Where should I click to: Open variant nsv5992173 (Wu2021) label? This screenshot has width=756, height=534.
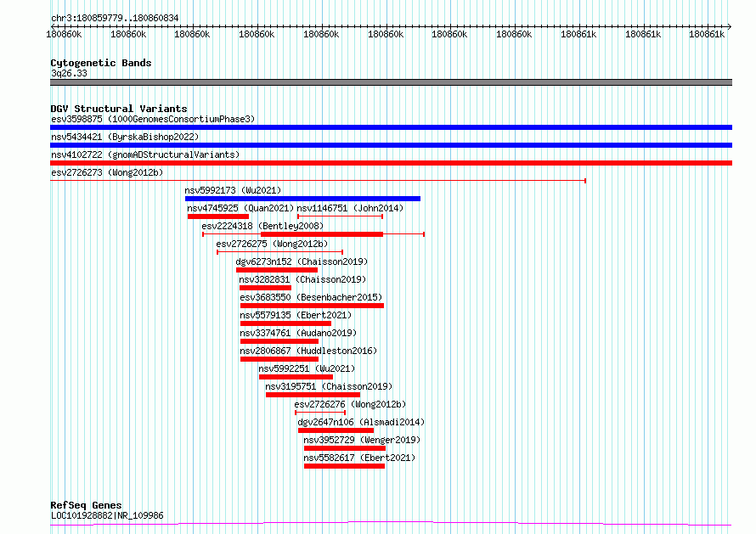(233, 190)
